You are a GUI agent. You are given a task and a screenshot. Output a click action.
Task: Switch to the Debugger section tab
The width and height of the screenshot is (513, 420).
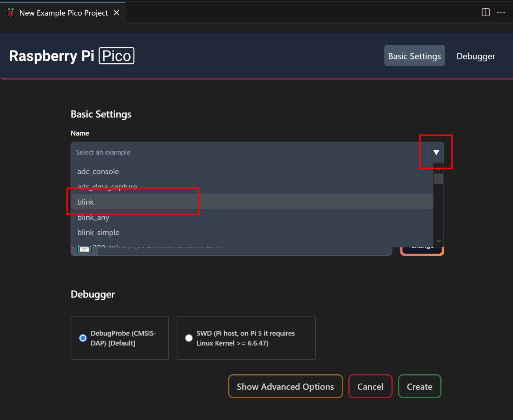[x=476, y=56]
